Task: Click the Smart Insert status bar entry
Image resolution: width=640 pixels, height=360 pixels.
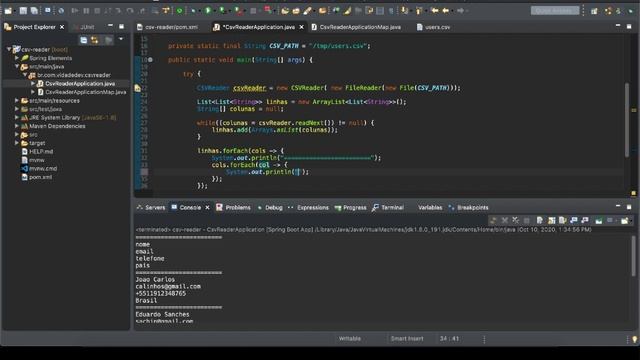Action: [x=407, y=338]
